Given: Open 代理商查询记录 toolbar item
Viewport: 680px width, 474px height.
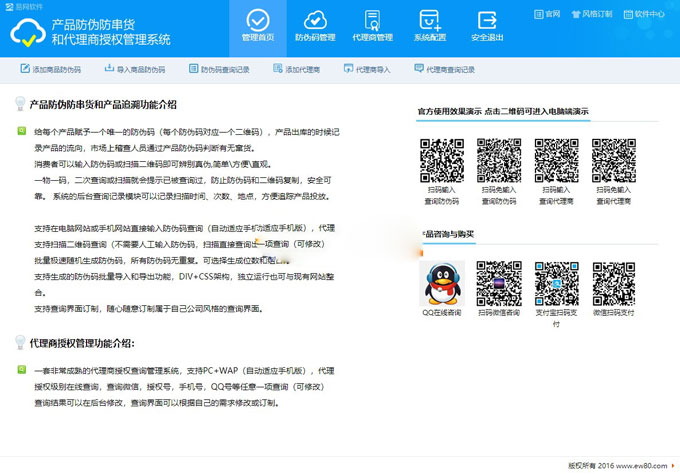Looking at the screenshot, I should coord(444,70).
